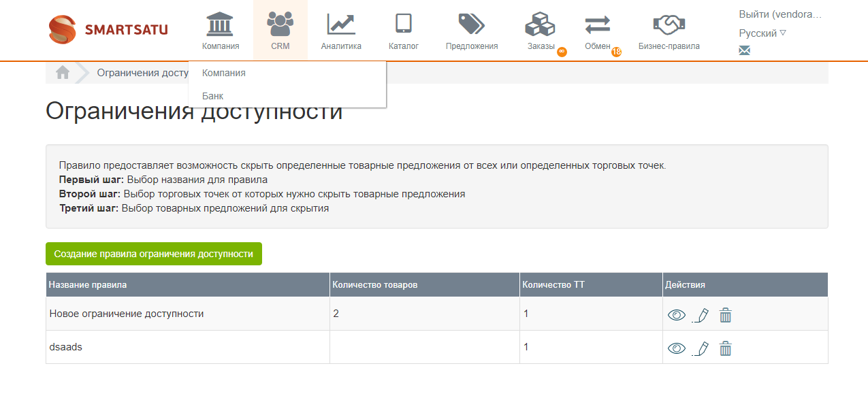
Task: Open Бизнес-правила handshake icon
Action: 669,24
